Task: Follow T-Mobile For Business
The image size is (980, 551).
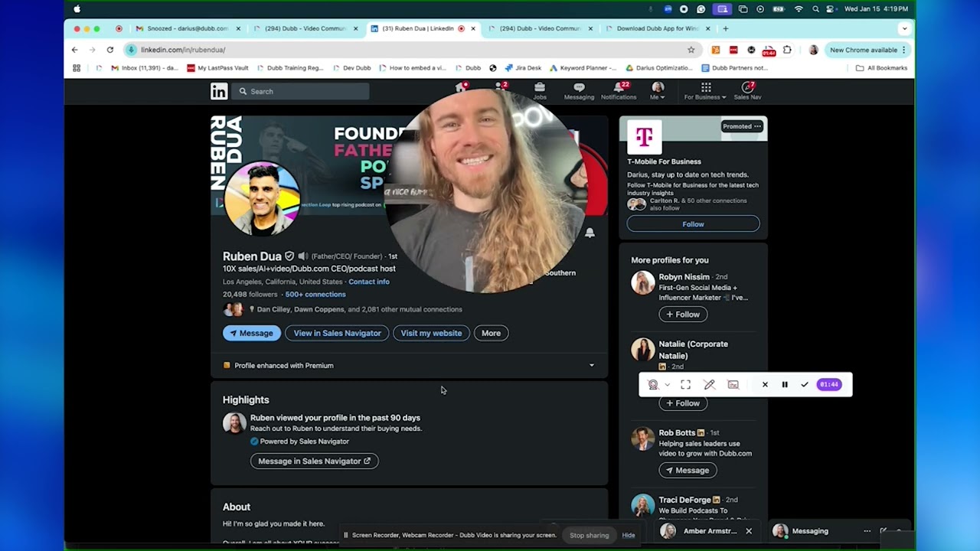Action: 693,224
